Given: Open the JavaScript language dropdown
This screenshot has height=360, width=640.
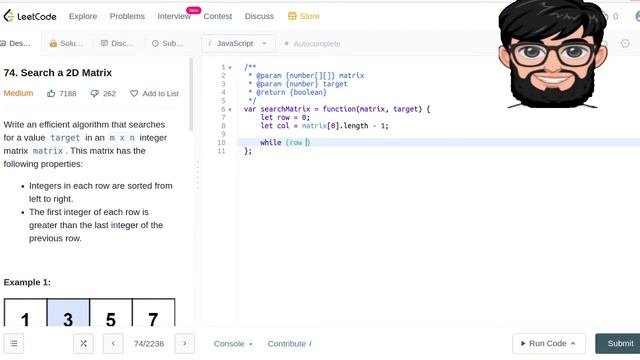Looking at the screenshot, I should 238,43.
